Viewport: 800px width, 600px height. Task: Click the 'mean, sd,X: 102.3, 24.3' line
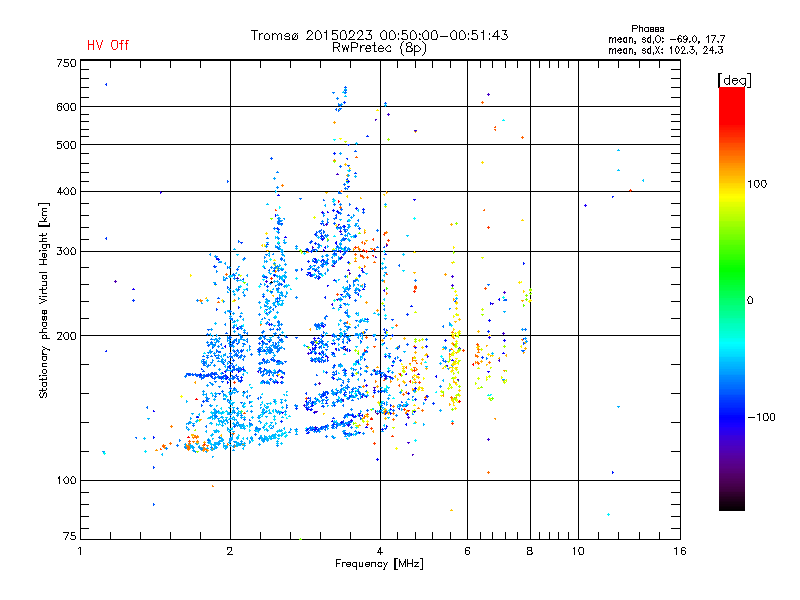click(x=665, y=50)
